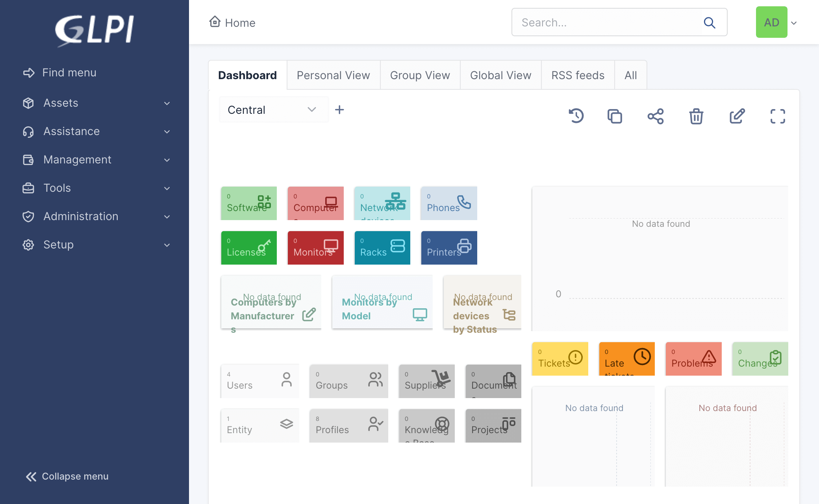Image resolution: width=819 pixels, height=504 pixels.
Task: Click the edit dashboard pencil icon
Action: coord(737,116)
